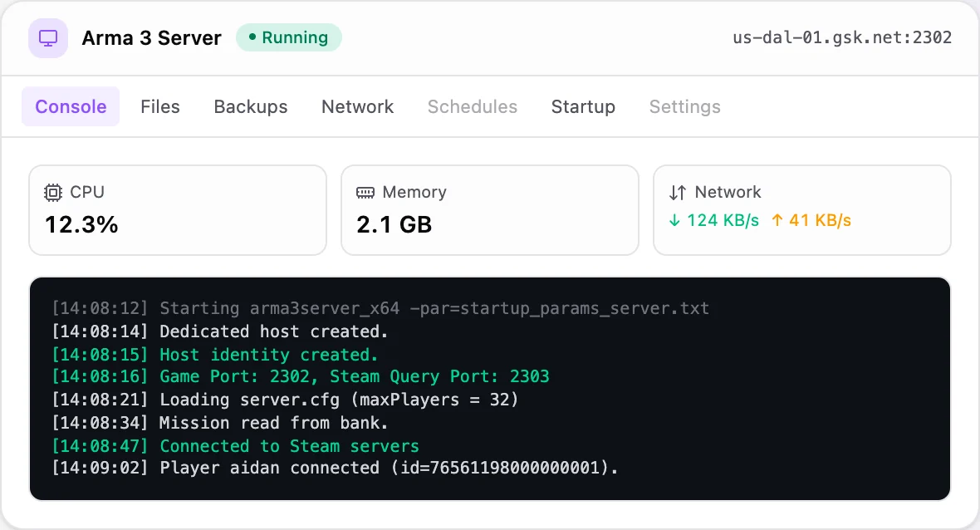Image resolution: width=980 pixels, height=530 pixels.
Task: Click the Network up-down arrows icon
Action: [678, 193]
